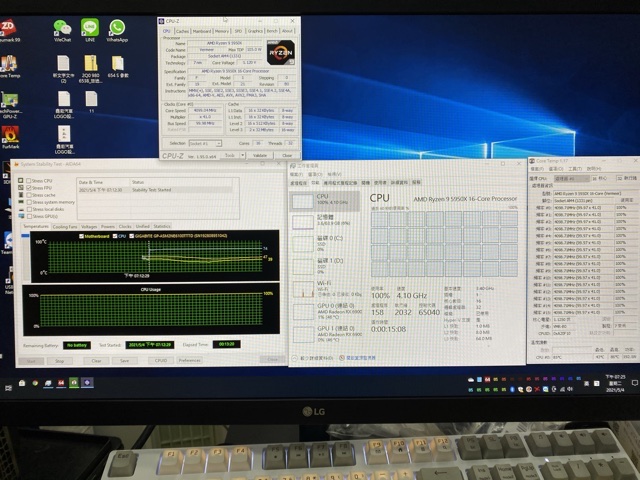640x480 pixels.
Task: Click the Validate button in CPU-Z
Action: pyautogui.click(x=260, y=156)
